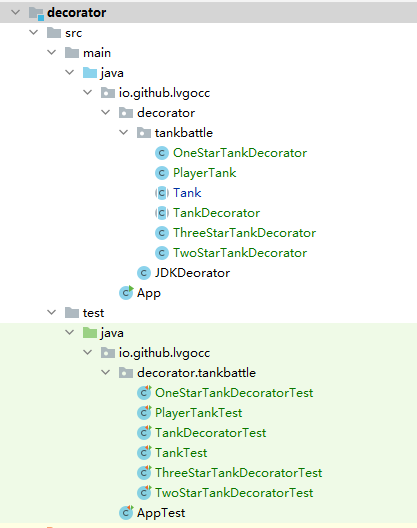Screen dimensions: 417x528
Task: Collapse the decorator.tankbattle package chevron
Action: tap(106, 372)
